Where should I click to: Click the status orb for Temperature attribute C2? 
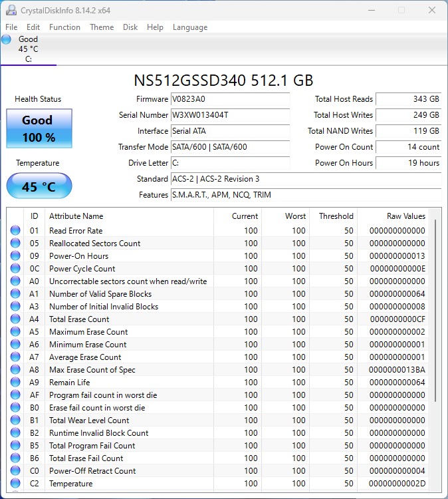[x=15, y=484]
